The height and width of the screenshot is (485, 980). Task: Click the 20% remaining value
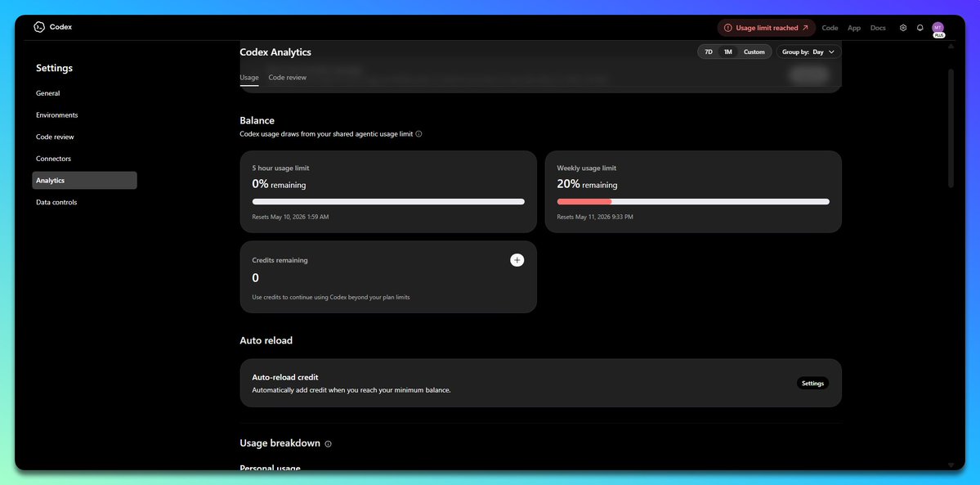click(x=587, y=184)
